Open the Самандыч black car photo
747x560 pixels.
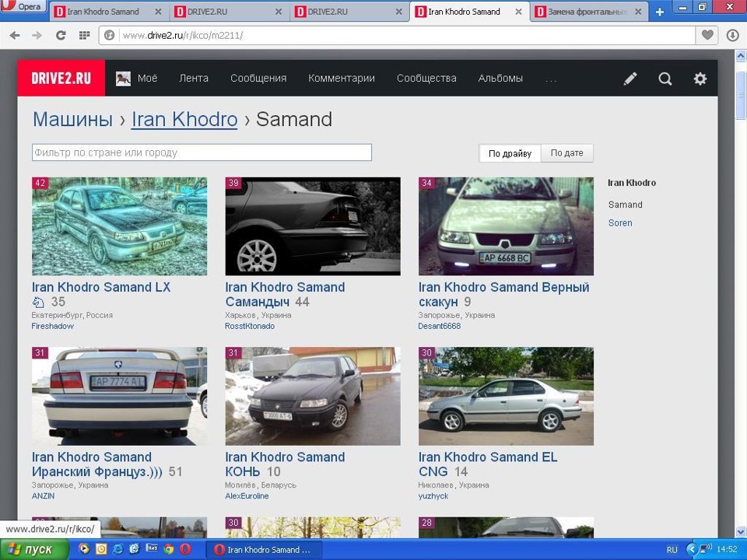pos(313,226)
